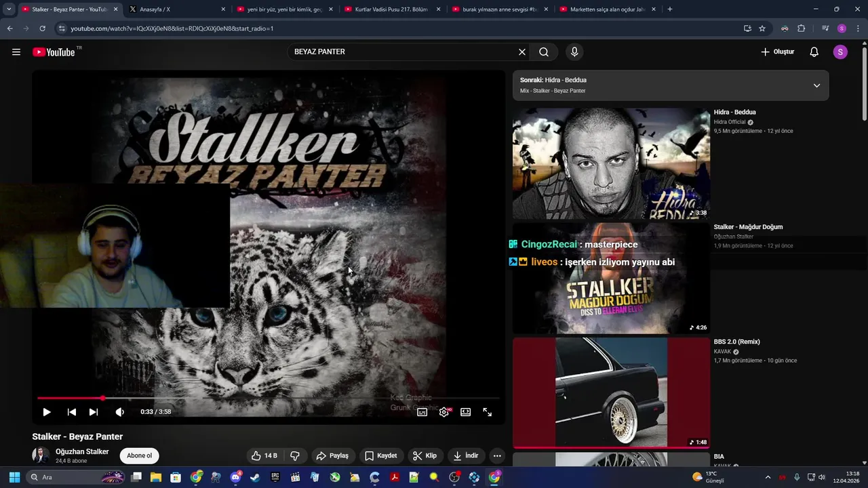This screenshot has height=488, width=868.
Task: Open the Oğuzhan Stalker channel avatar
Action: pos(41,455)
